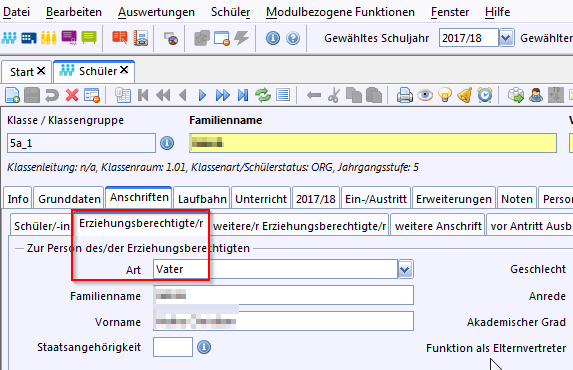
Task: Close the Schüler tab
Action: point(124,69)
